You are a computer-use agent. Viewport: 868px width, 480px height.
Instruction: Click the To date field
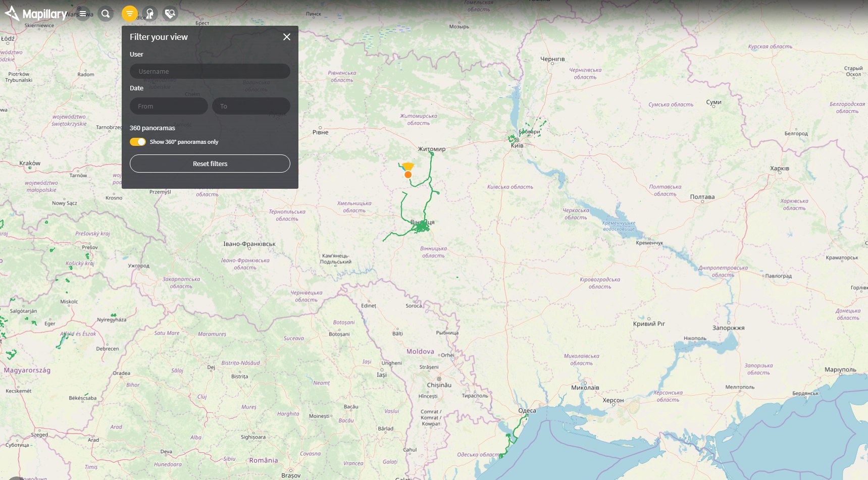pos(251,106)
